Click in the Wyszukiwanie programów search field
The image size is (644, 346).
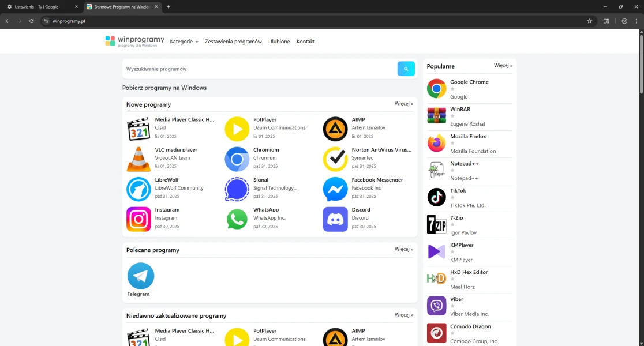pyautogui.click(x=260, y=69)
